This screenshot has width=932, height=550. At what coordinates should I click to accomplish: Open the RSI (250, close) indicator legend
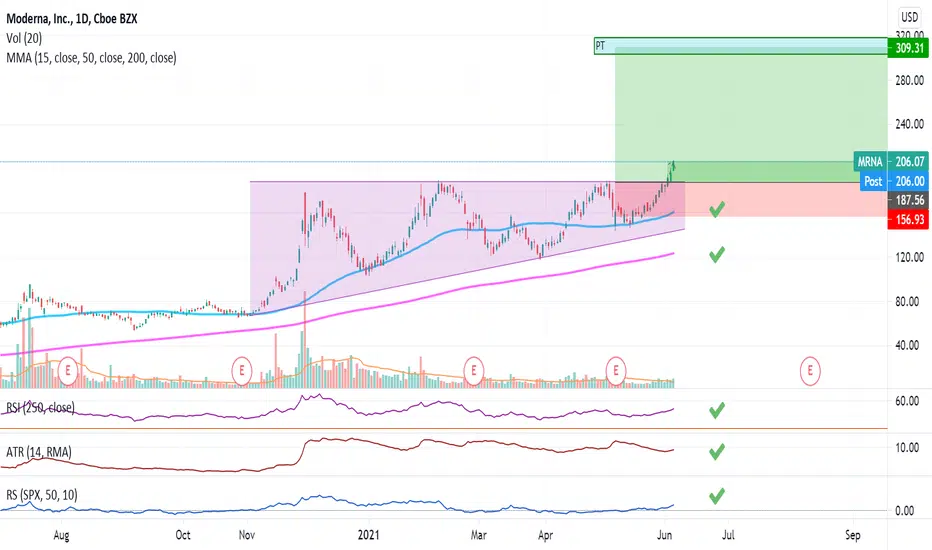pos(40,408)
